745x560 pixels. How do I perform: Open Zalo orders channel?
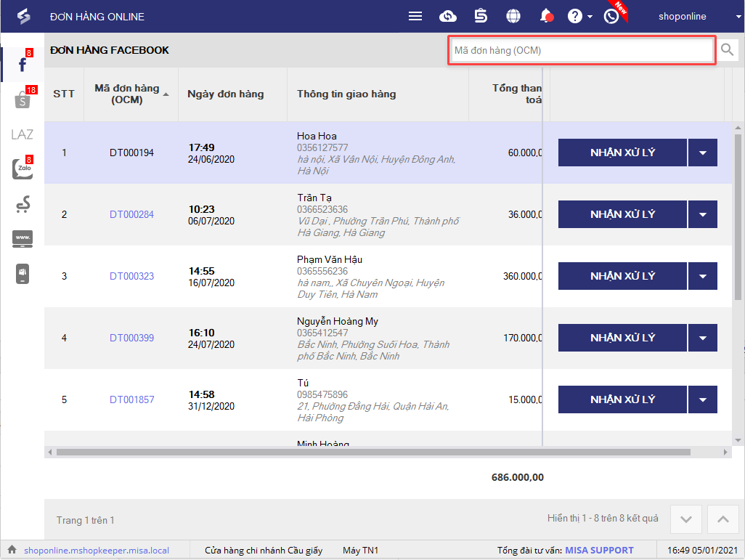(x=23, y=170)
